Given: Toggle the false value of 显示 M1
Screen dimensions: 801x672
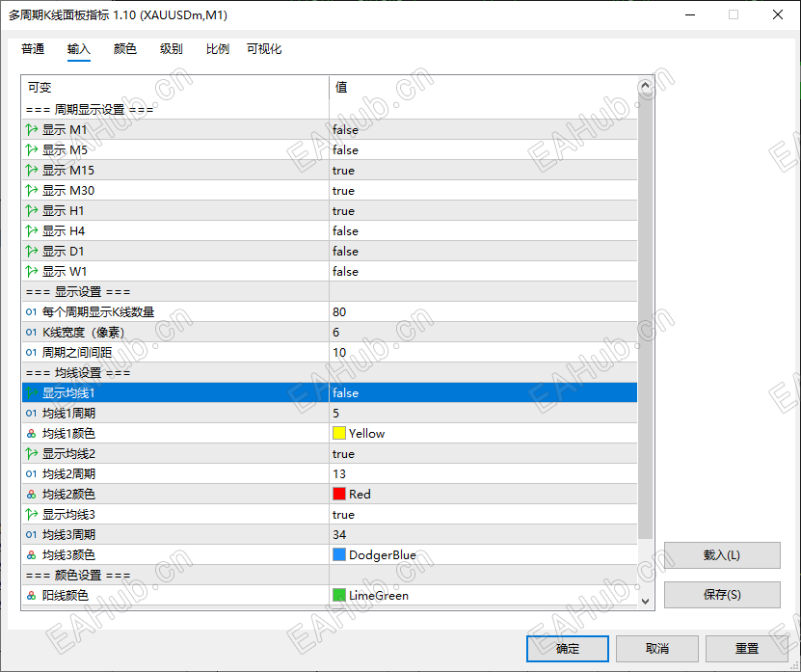Looking at the screenshot, I should click(x=483, y=130).
